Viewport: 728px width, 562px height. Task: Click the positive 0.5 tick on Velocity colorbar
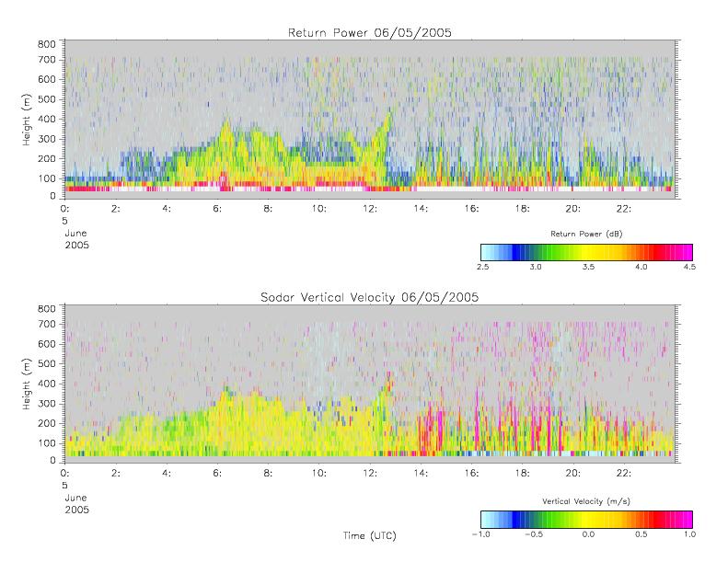(x=641, y=534)
